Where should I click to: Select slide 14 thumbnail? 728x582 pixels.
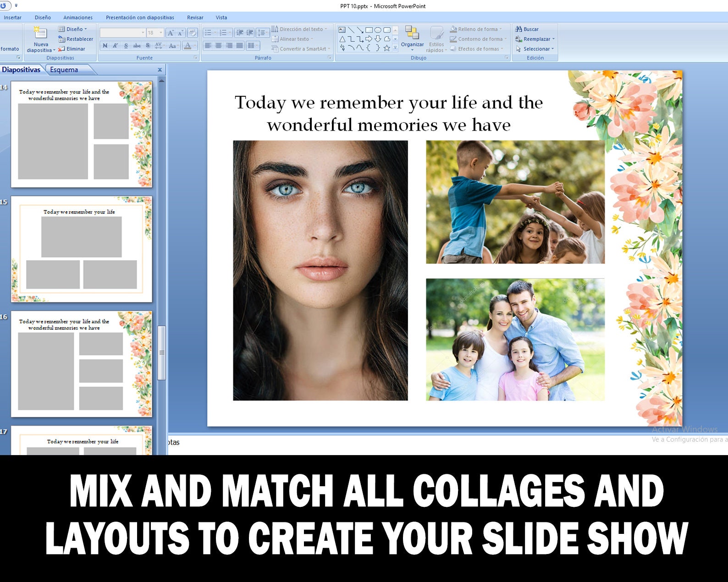[x=82, y=134]
